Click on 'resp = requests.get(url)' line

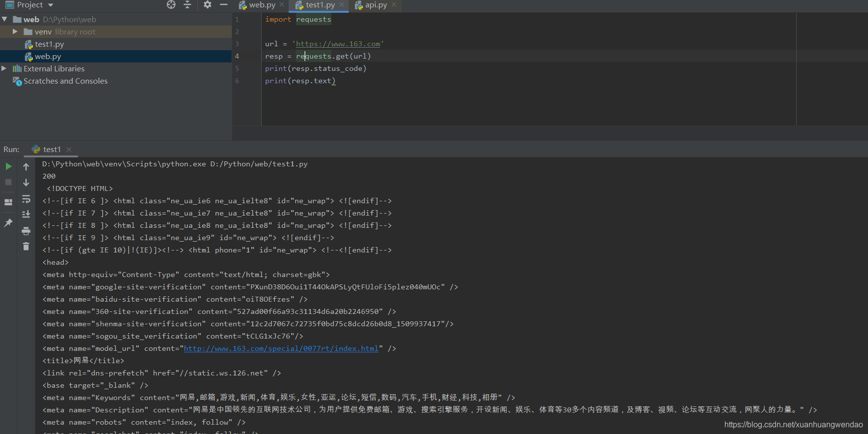(x=318, y=56)
